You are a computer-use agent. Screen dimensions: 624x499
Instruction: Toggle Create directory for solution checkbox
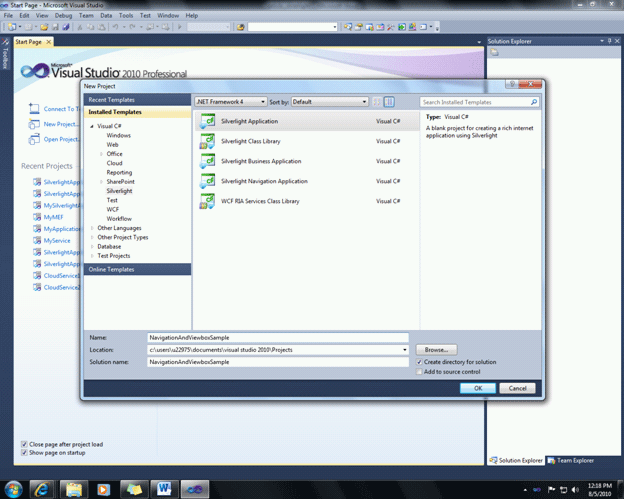(419, 362)
